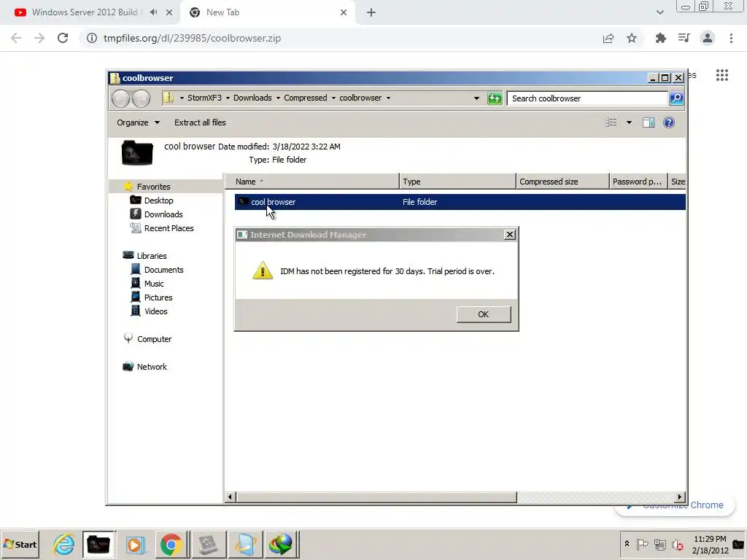Viewport: 747px width, 560px height.
Task: Reload the page in Chrome
Action: (63, 38)
